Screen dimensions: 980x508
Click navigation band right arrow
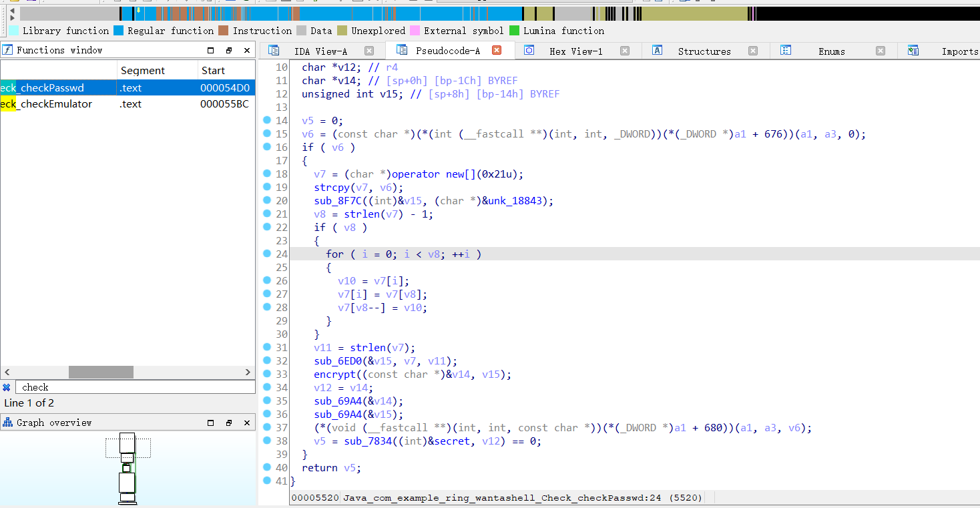(x=13, y=19)
